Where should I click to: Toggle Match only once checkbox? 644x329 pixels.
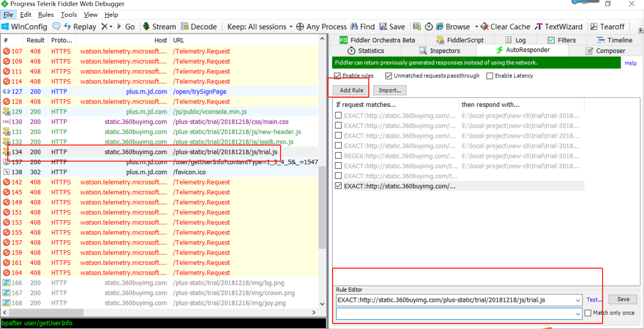tap(588, 313)
